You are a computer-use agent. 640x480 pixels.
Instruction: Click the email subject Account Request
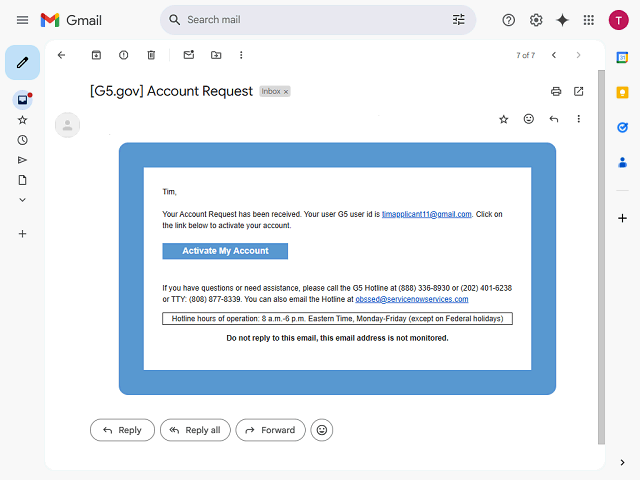pos(171,91)
